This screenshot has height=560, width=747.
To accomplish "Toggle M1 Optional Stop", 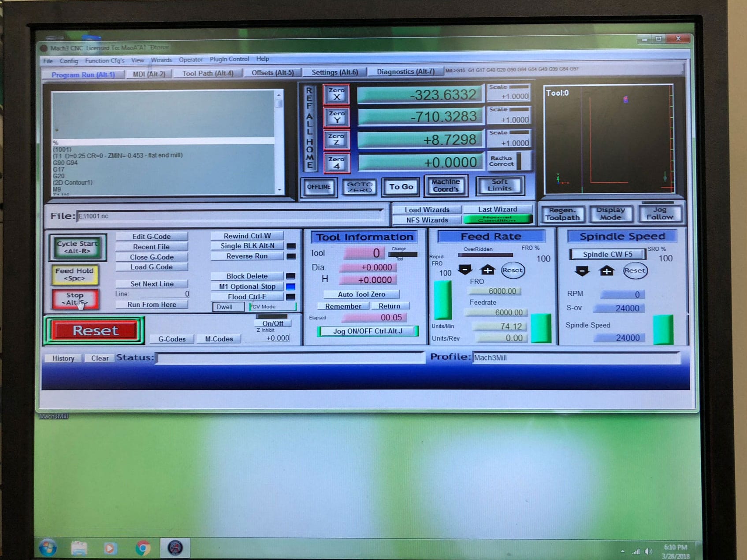I will (x=247, y=286).
